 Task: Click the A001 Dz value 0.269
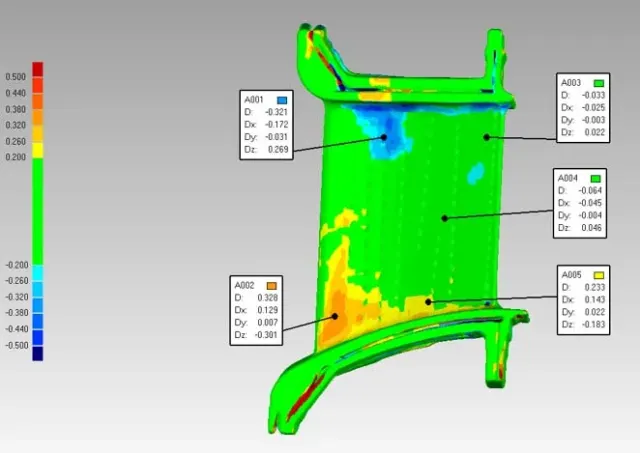click(x=278, y=149)
